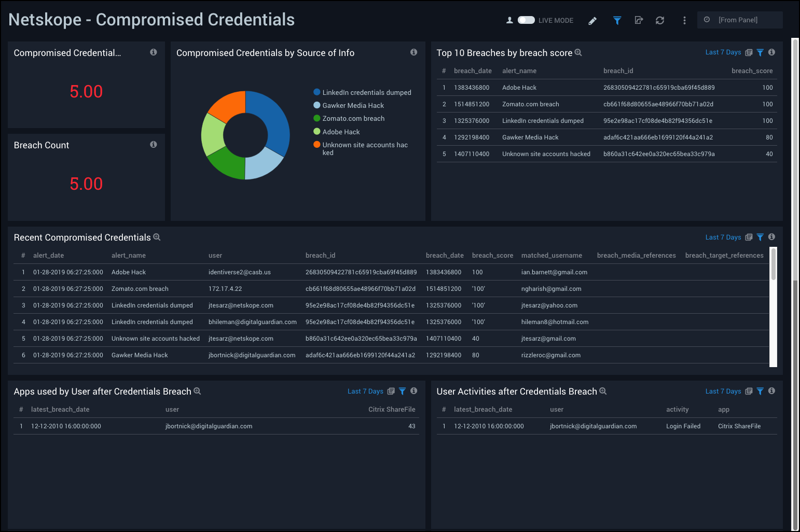
Task: Toggle LIVE MODE on
Action: pyautogui.click(x=526, y=20)
